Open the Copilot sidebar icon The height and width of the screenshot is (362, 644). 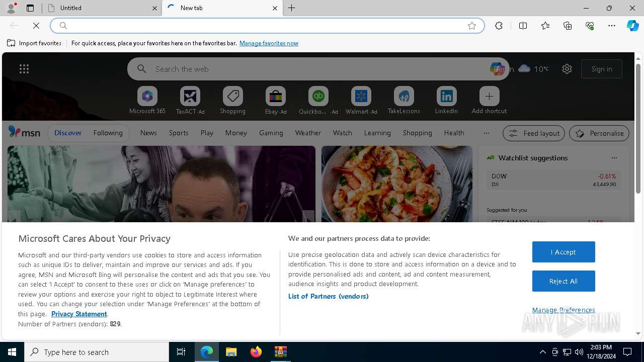(632, 26)
